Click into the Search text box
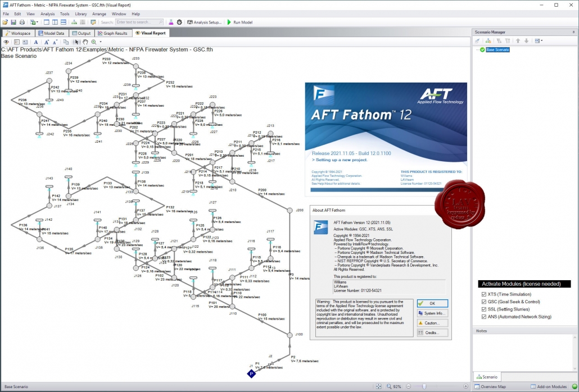Image resolution: width=579 pixels, height=392 pixels. 139,22
